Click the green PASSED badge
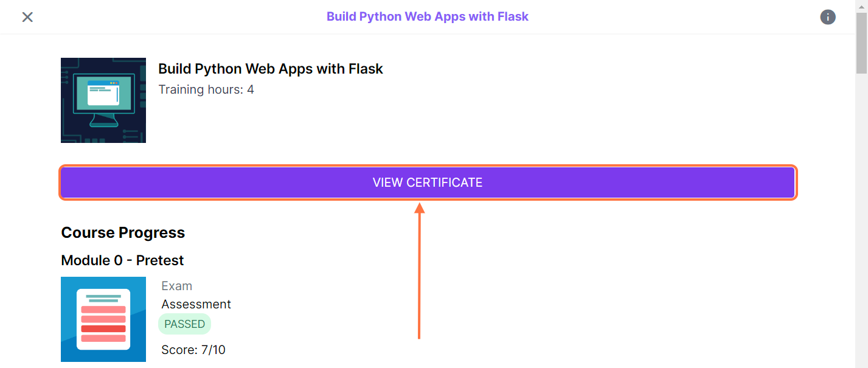Image resolution: width=868 pixels, height=368 pixels. (x=184, y=324)
